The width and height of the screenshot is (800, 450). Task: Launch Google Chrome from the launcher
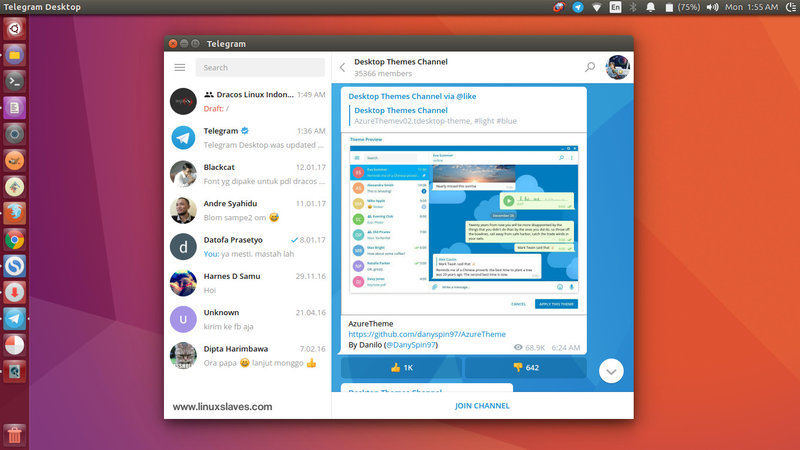[14, 239]
